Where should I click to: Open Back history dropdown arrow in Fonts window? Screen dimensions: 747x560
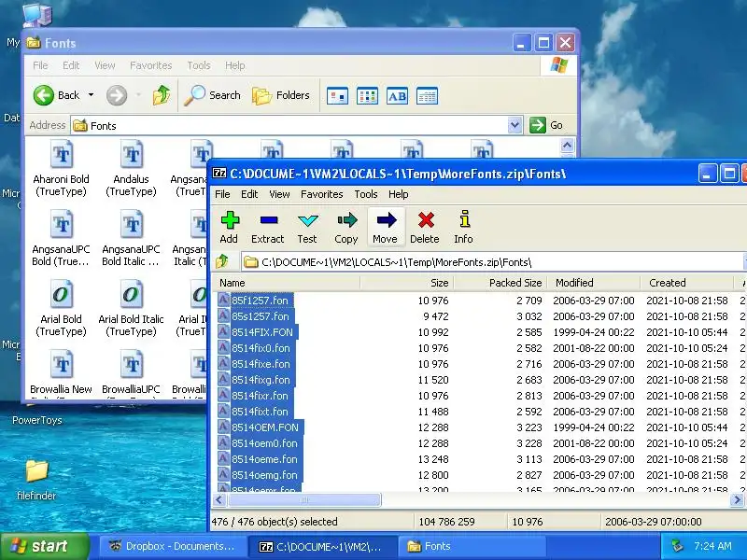pos(91,95)
